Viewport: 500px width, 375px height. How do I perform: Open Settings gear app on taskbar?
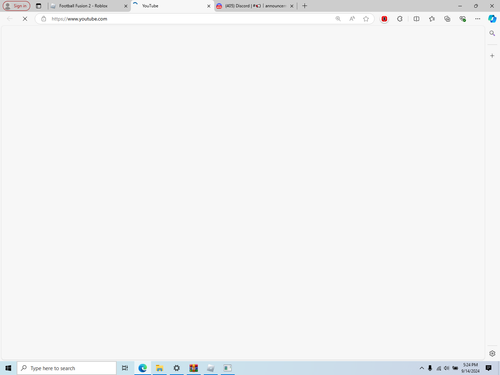177,368
